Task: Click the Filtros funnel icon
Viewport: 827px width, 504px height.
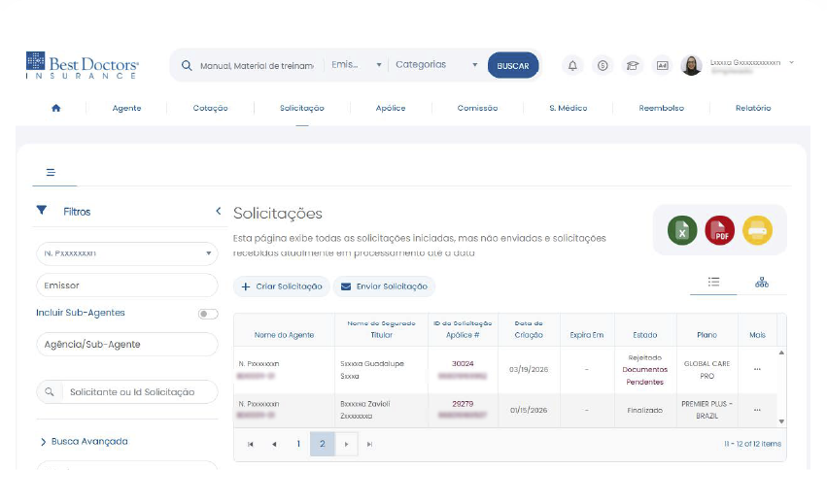Action: tap(42, 211)
